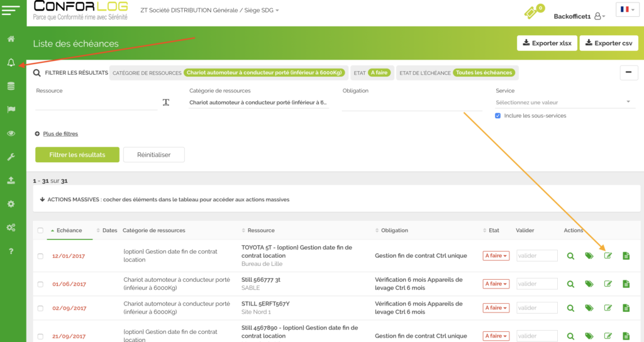644x342 pixels.
Task: Open the wrench tools icon in sidebar
Action: [x=11, y=157]
